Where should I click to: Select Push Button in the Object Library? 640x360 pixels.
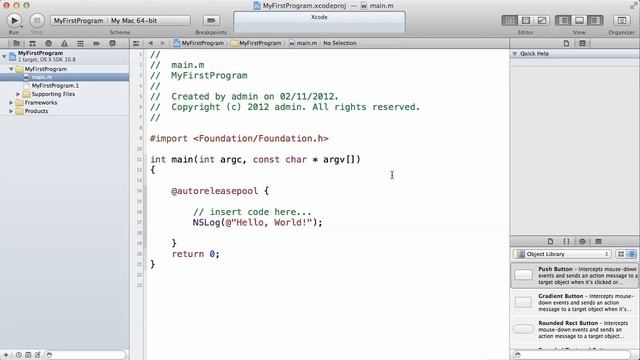[x=575, y=276]
